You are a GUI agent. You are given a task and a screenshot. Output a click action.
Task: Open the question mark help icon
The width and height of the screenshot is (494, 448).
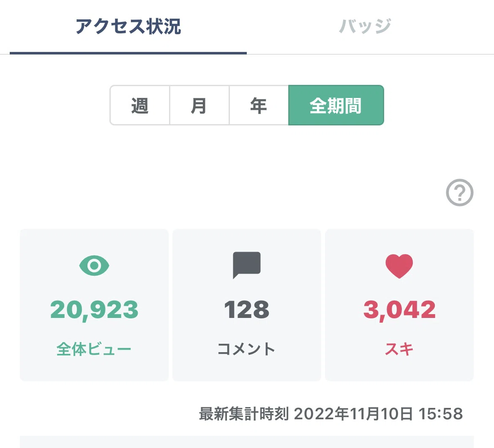pyautogui.click(x=459, y=193)
